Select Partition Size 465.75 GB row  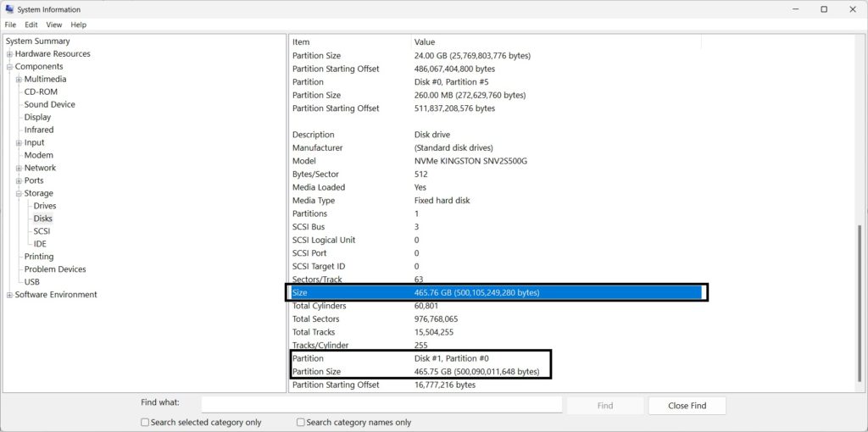click(x=497, y=372)
